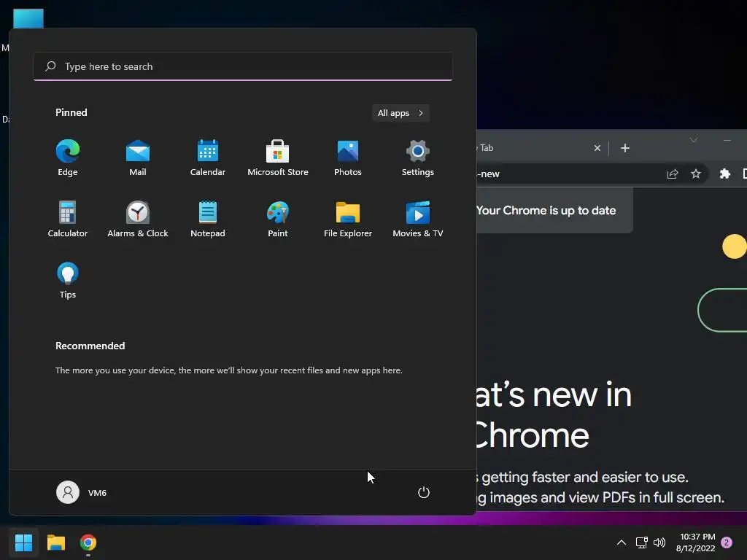Image resolution: width=747 pixels, height=560 pixels.
Task: Switch to Chrome from the taskbar
Action: [x=88, y=542]
